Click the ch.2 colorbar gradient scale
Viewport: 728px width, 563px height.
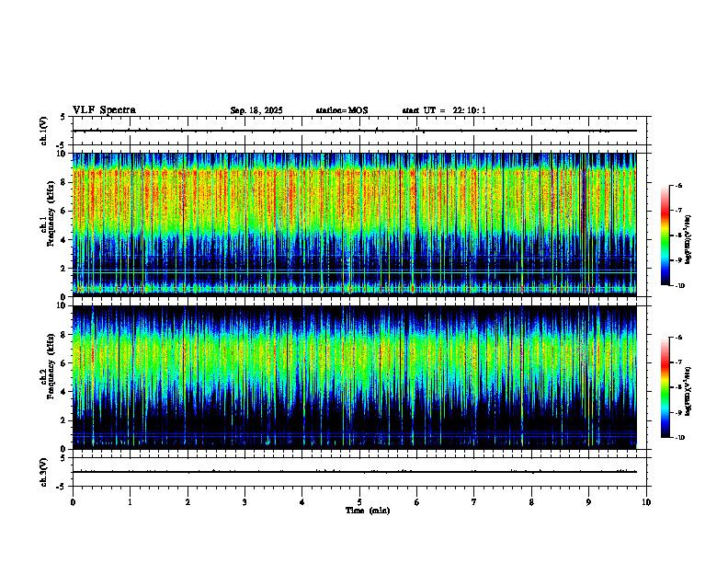click(x=665, y=387)
